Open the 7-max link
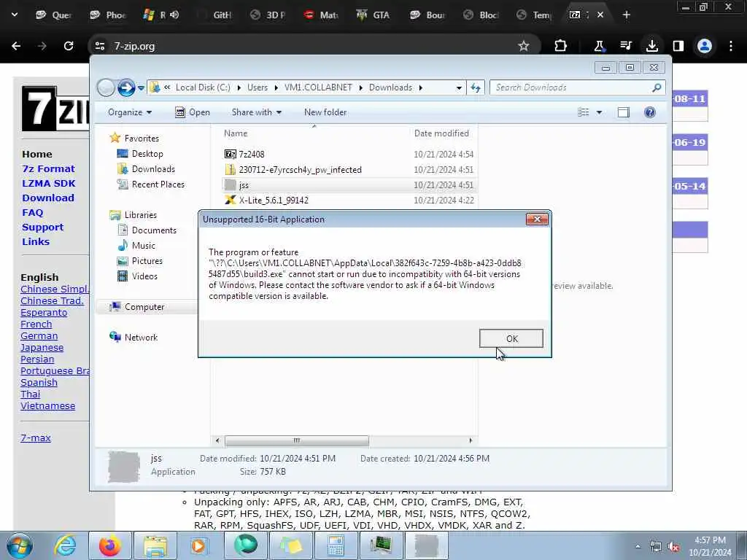The height and width of the screenshot is (560, 747). coord(36,437)
